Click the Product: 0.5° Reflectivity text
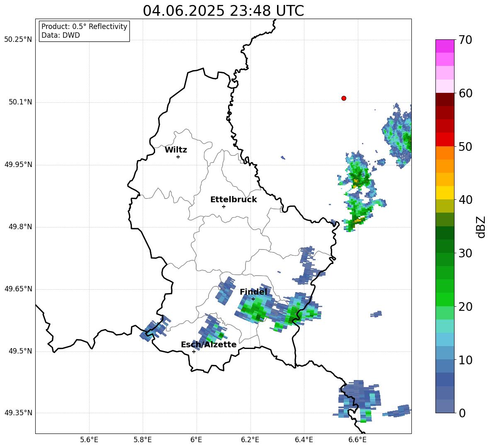Image resolution: width=491 pixels, height=448 pixels. 84,27
